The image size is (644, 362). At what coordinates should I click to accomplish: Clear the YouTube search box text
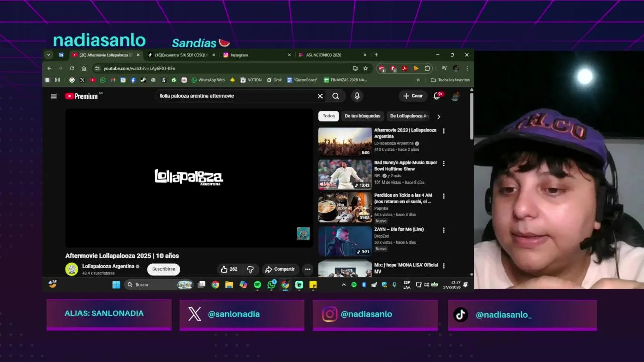click(x=320, y=96)
